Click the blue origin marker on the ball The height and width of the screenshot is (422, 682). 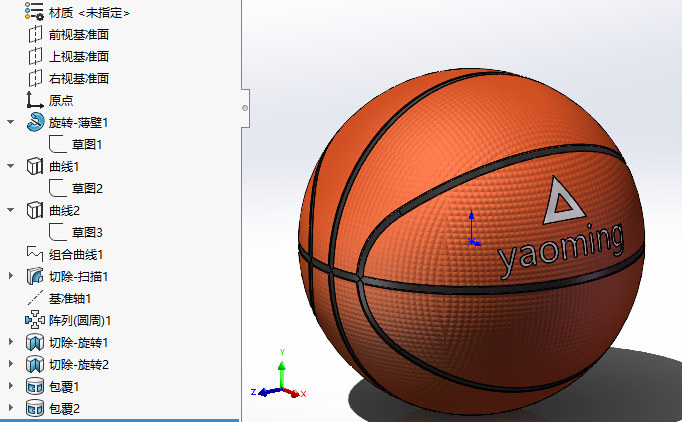coord(473,229)
